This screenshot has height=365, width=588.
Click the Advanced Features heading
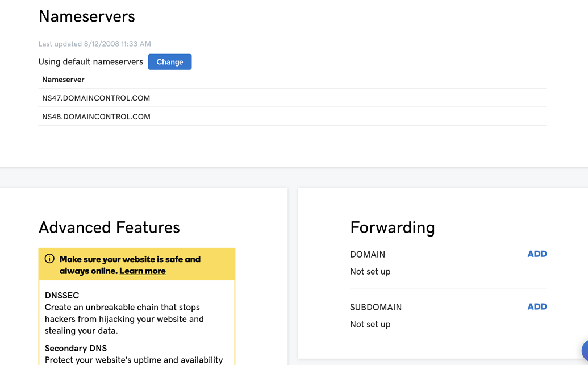click(x=109, y=227)
